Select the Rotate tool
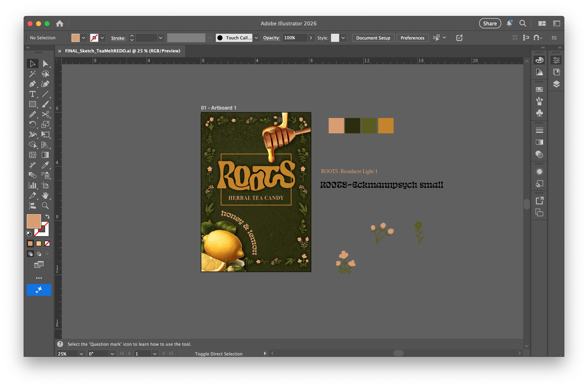This screenshot has width=588, height=388. (x=32, y=124)
